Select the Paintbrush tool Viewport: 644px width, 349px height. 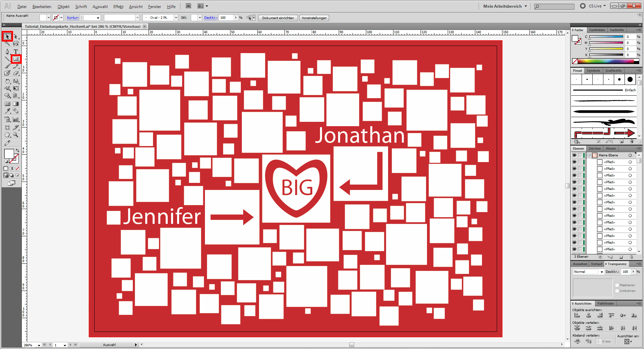7,66
